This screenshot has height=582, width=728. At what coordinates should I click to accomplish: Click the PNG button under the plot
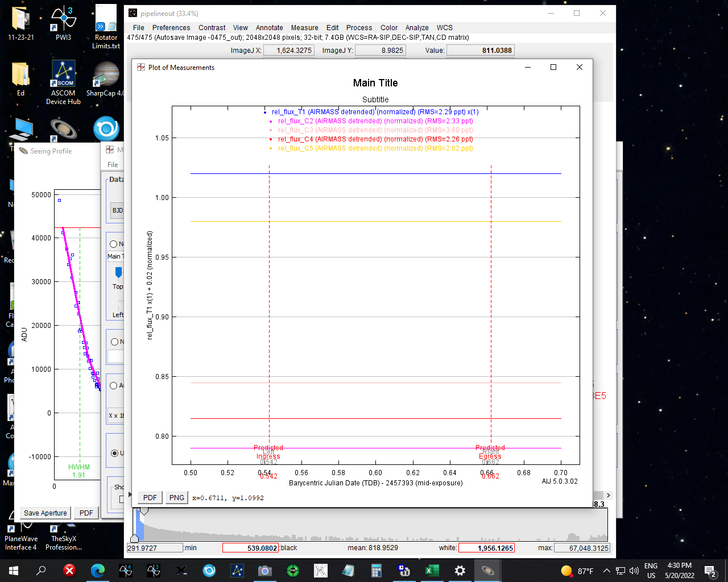point(176,497)
